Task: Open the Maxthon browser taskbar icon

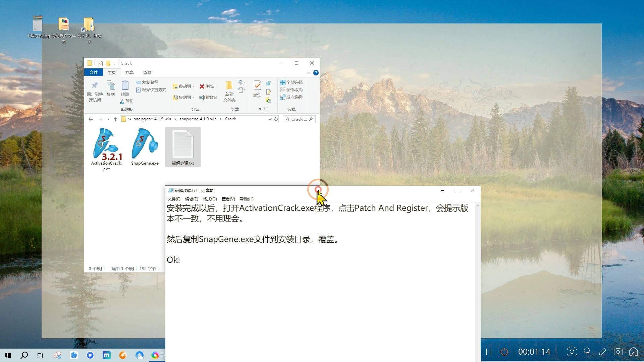Action: coord(107,355)
